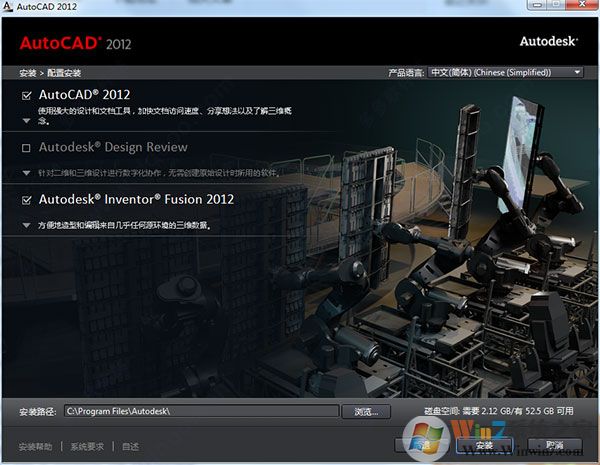Image resolution: width=600 pixels, height=465 pixels.
Task: Click the 浏览... browse button
Action: click(x=366, y=412)
